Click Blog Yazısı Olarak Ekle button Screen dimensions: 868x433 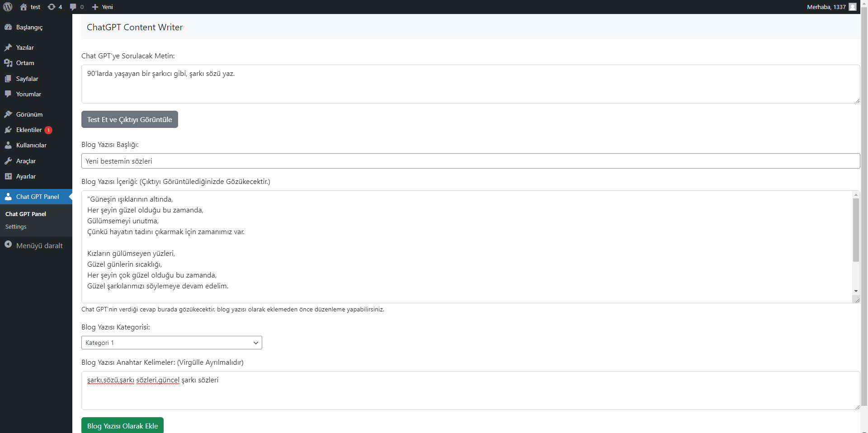point(123,425)
